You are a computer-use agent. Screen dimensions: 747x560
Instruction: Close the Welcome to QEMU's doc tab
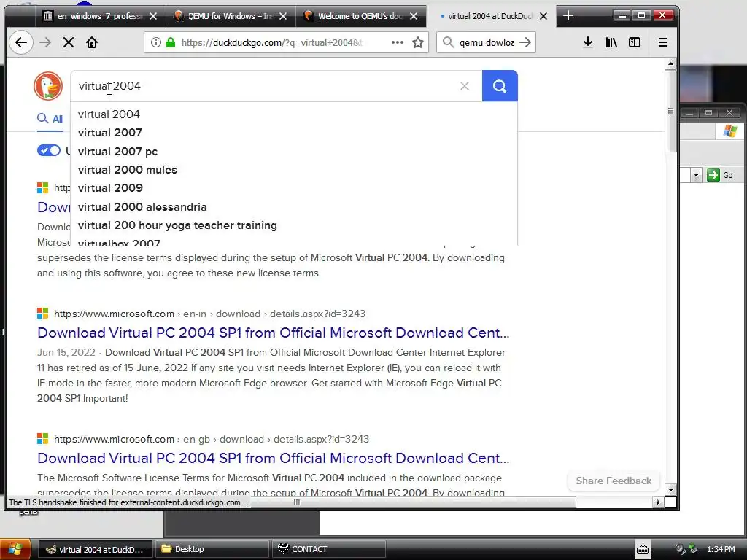coord(414,16)
